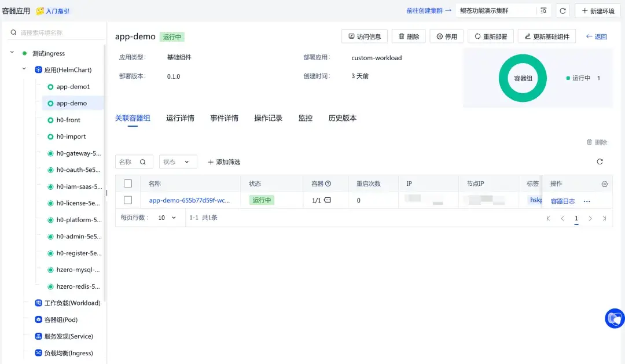Click the 删除 button in the app-demo header
The width and height of the screenshot is (625, 364).
pos(409,36)
